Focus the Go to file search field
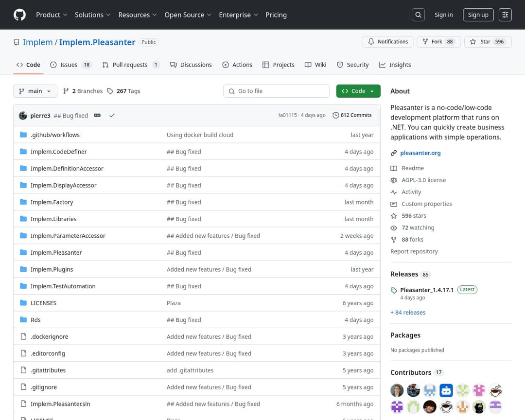 click(276, 91)
